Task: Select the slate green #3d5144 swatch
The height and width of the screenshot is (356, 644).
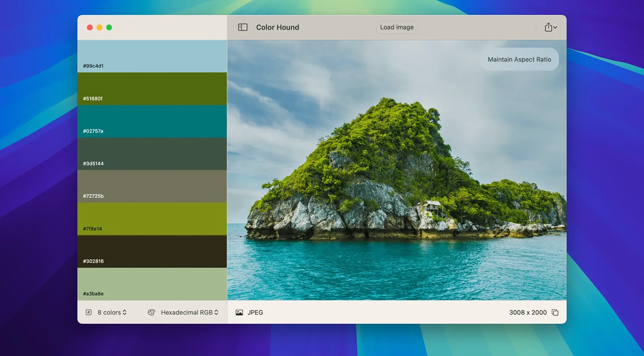Action: pyautogui.click(x=152, y=154)
